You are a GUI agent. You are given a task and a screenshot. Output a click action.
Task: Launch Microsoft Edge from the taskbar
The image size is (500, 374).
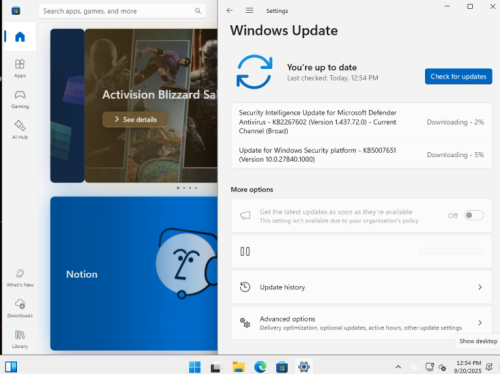coord(260,367)
